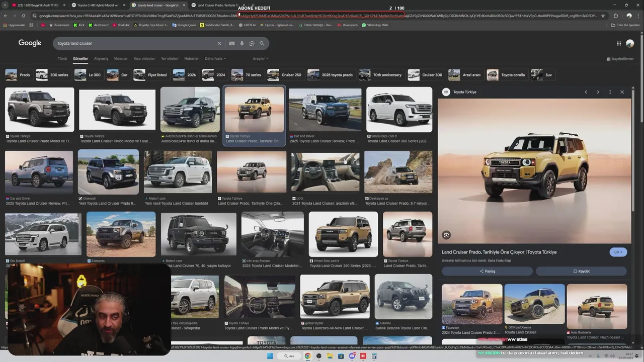Navigate back in Chrome
This screenshot has width=644, height=362.
6,16
